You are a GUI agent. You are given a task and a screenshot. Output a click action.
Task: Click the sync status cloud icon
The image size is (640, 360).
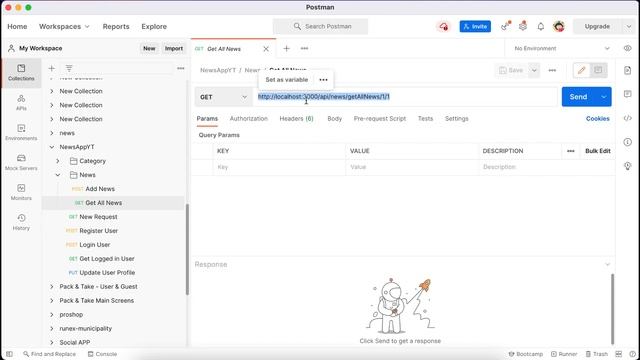click(444, 27)
